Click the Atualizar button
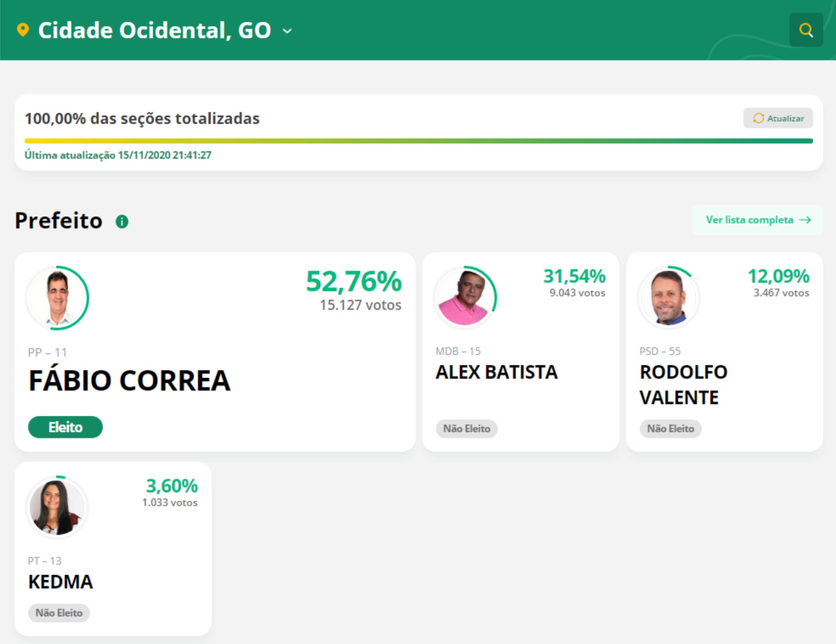Image resolution: width=836 pixels, height=644 pixels. point(778,118)
